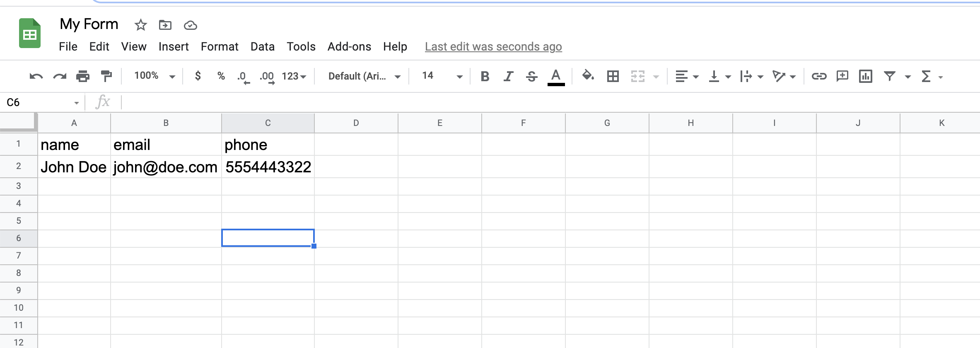Open the Format menu
This screenshot has width=980, height=348.
220,46
